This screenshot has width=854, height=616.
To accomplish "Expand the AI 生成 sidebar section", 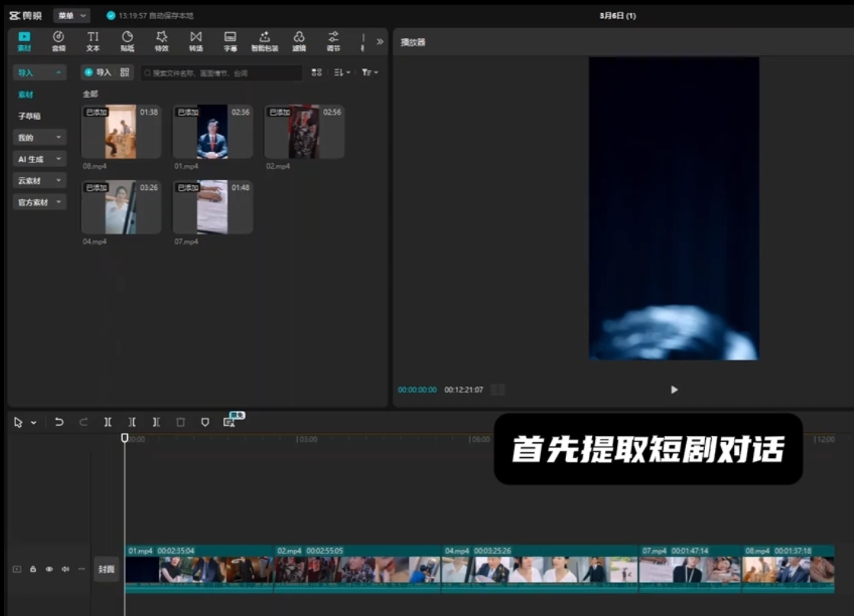I will 40,160.
